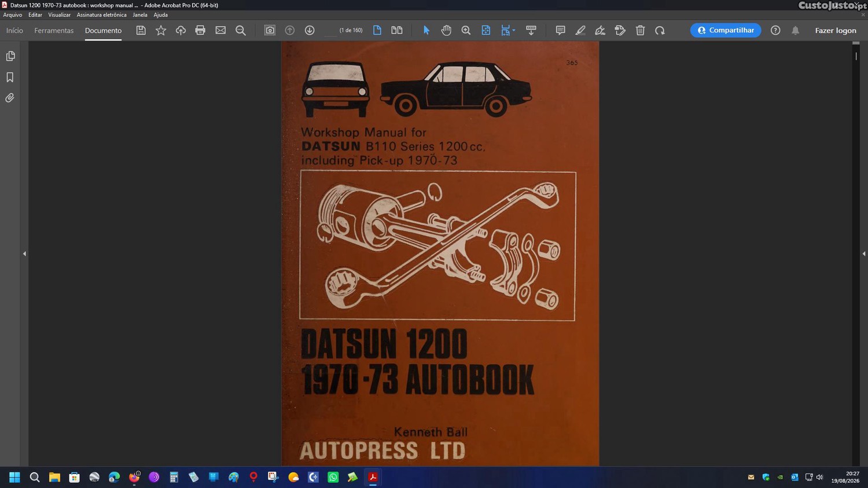
Task: Expand the left navigation pane arrow
Action: (x=24, y=254)
